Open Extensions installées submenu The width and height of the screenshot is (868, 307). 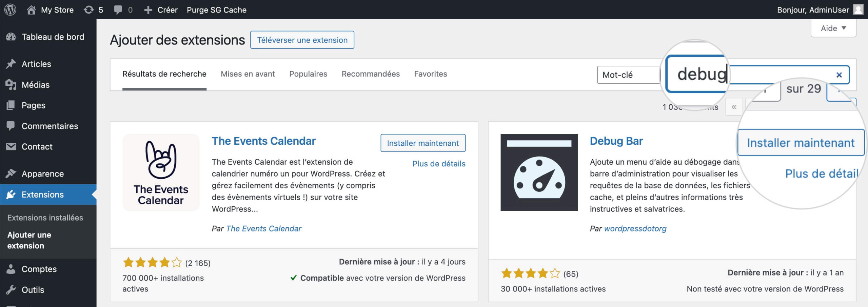pyautogui.click(x=45, y=218)
